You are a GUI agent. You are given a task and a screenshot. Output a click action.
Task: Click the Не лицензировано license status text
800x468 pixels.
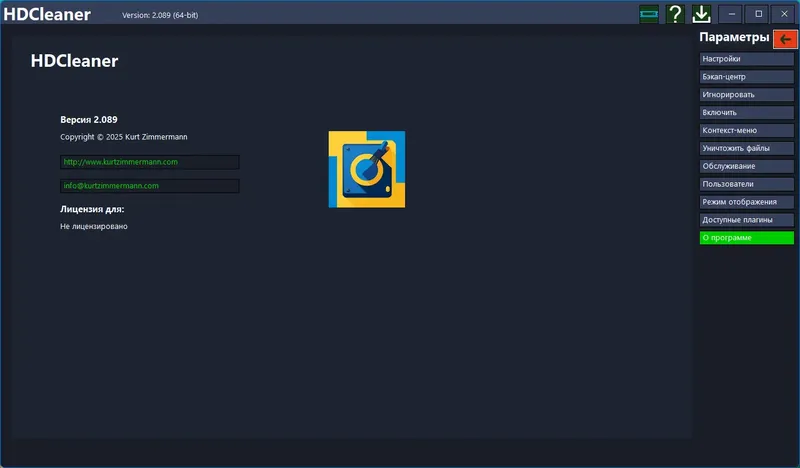(x=94, y=226)
